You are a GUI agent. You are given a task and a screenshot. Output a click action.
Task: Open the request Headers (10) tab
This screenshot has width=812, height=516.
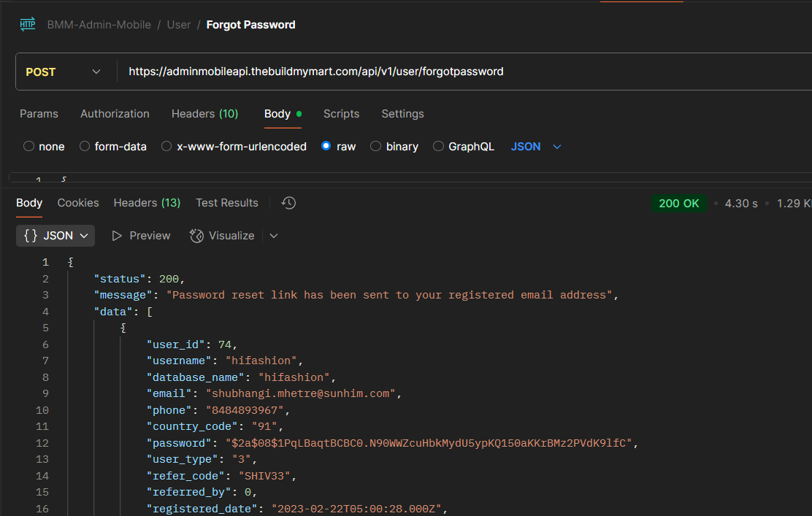click(204, 114)
